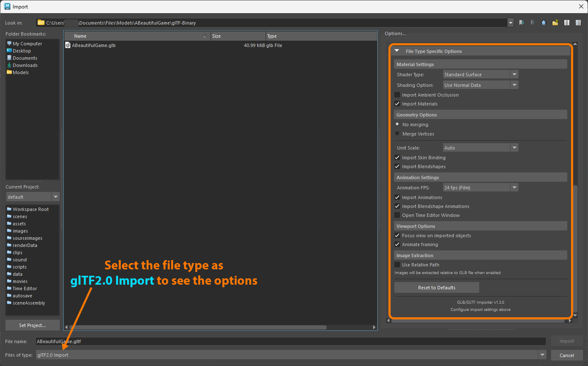Open the Downloads folder bookmark
588x366 pixels.
tap(25, 65)
